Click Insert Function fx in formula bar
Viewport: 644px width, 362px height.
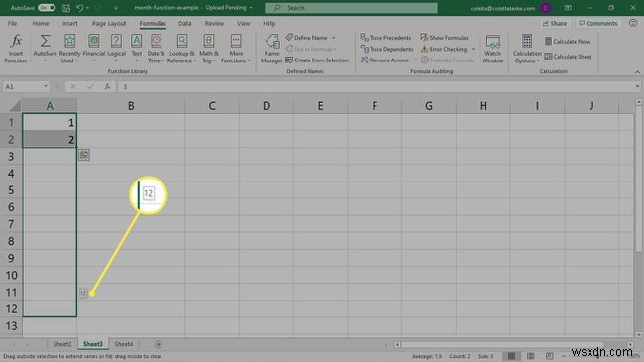[x=107, y=87]
